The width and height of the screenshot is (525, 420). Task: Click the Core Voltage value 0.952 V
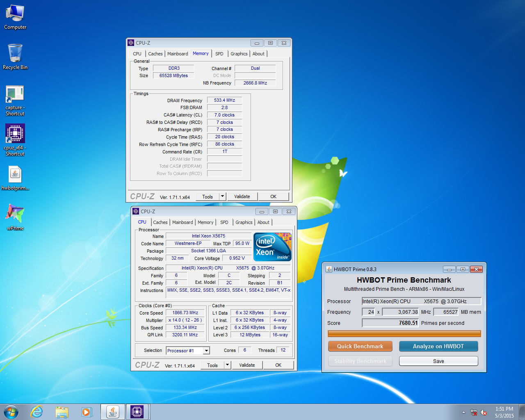click(x=237, y=258)
